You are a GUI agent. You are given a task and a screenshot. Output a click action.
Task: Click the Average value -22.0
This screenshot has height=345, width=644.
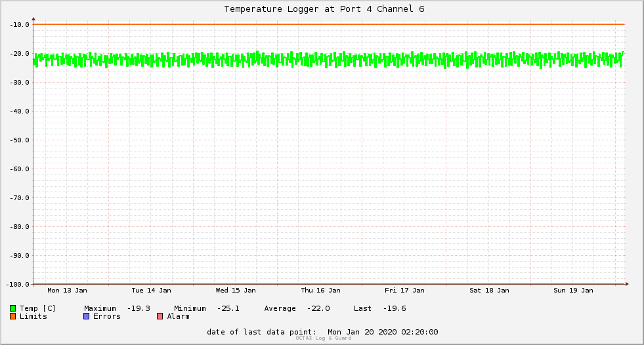tap(318, 308)
